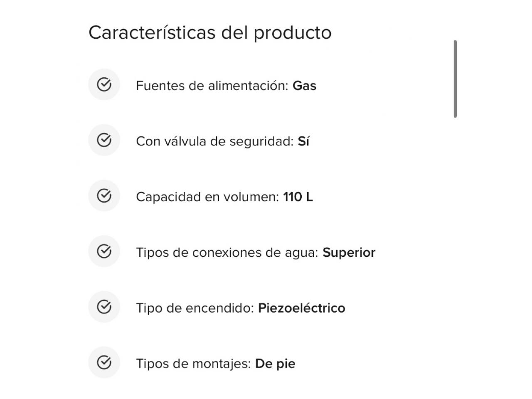The height and width of the screenshot is (399, 532).
Task: Select the Fuentes de alimentación label text
Action: pyautogui.click(x=212, y=86)
